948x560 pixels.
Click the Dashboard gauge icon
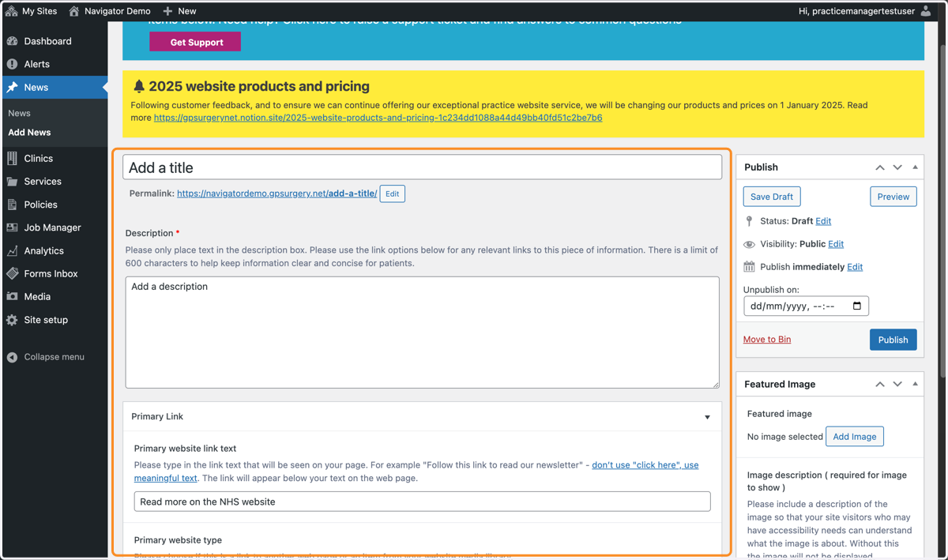click(x=12, y=41)
